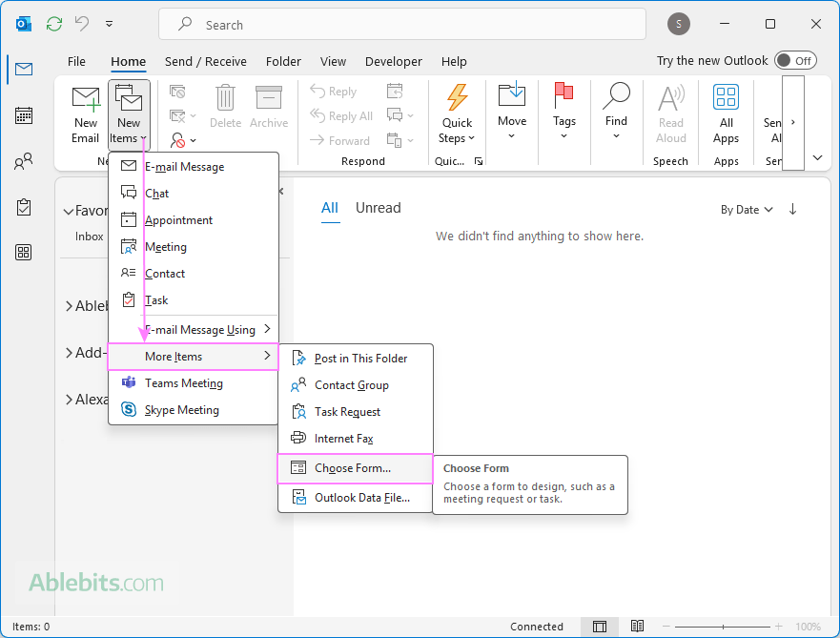Viewport: 840px width, 638px height.
Task: Click the Read Aloud button
Action: 670,114
